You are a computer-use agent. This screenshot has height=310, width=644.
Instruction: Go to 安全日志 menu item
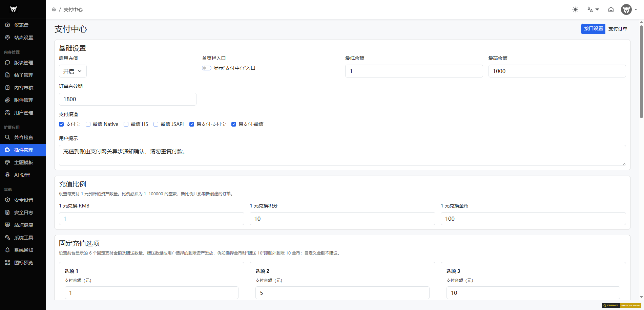[23, 213]
